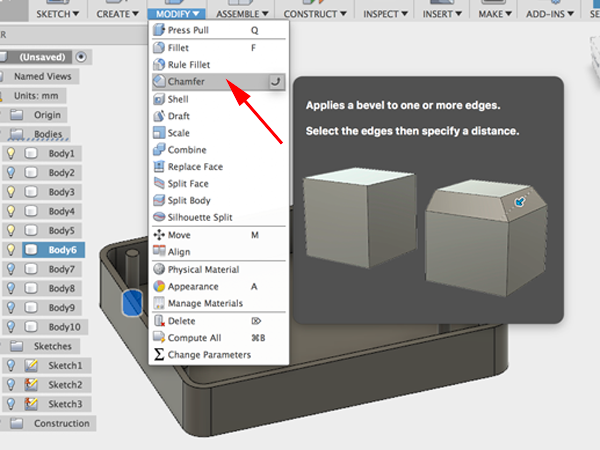This screenshot has width=600, height=450.
Task: Click the Origin folder icon
Action: [16, 115]
